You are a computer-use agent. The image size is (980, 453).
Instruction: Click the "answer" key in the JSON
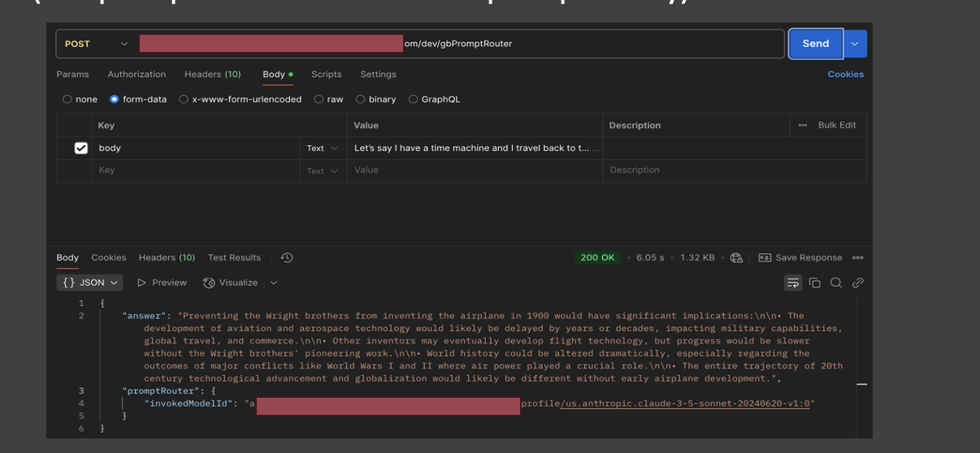coord(146,316)
